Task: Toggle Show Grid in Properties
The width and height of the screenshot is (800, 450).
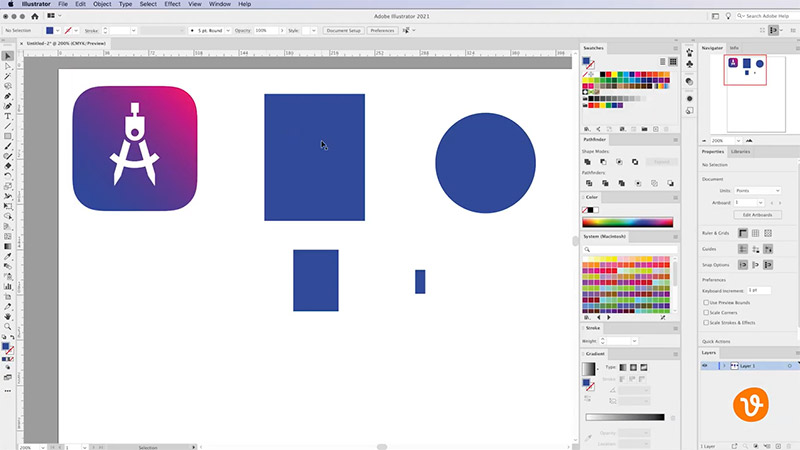Action: [756, 233]
